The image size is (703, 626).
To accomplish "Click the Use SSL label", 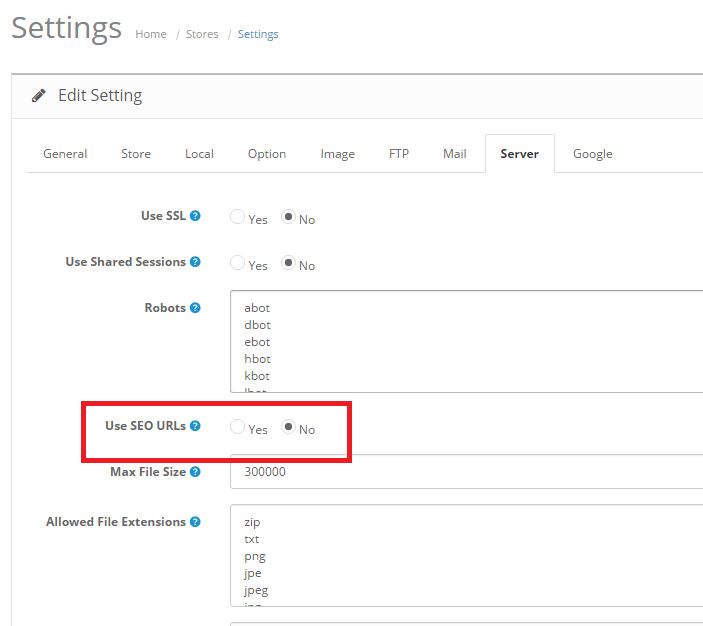I will point(163,216).
